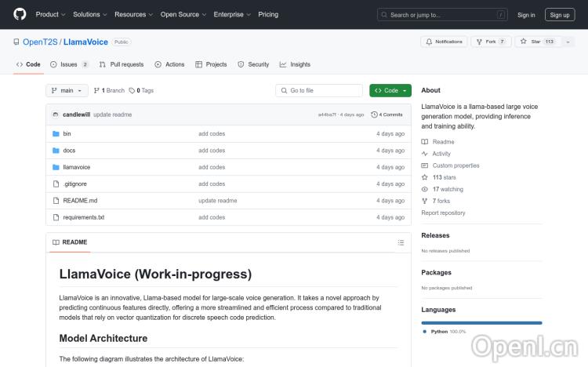Open the green Code dropdown
The height and width of the screenshot is (367, 588).
click(390, 91)
